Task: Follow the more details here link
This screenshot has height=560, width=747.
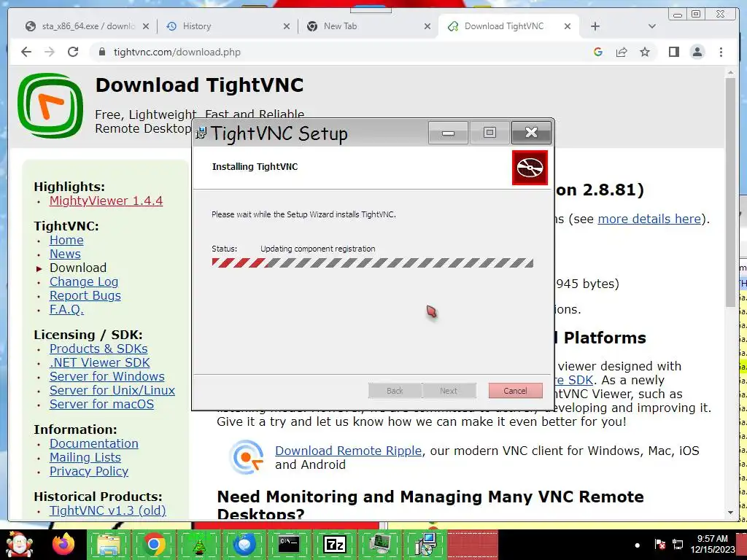Action: (x=649, y=219)
